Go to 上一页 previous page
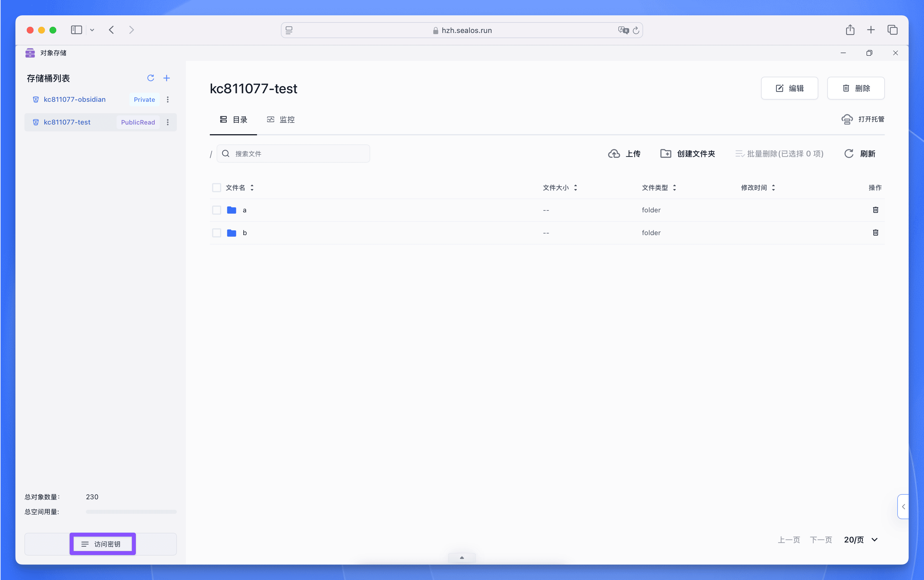924x580 pixels. (x=789, y=540)
